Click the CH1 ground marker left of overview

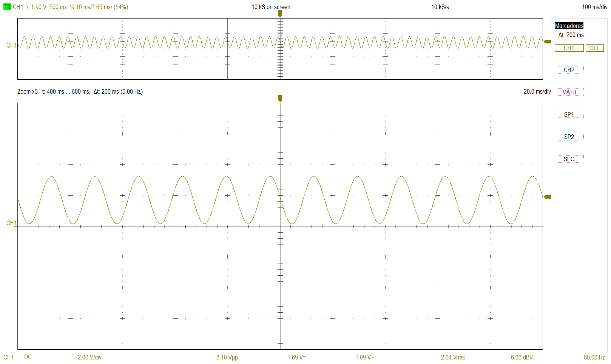coord(11,46)
